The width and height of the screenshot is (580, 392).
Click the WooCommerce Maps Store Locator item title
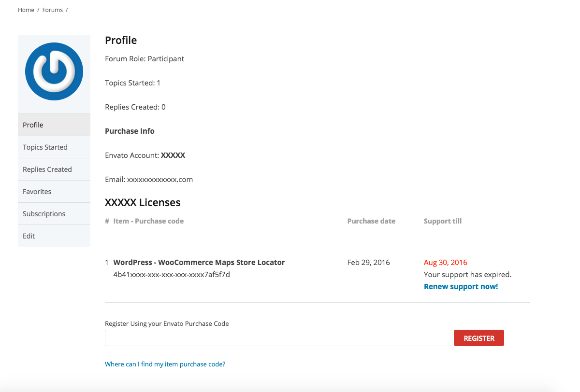(199, 263)
